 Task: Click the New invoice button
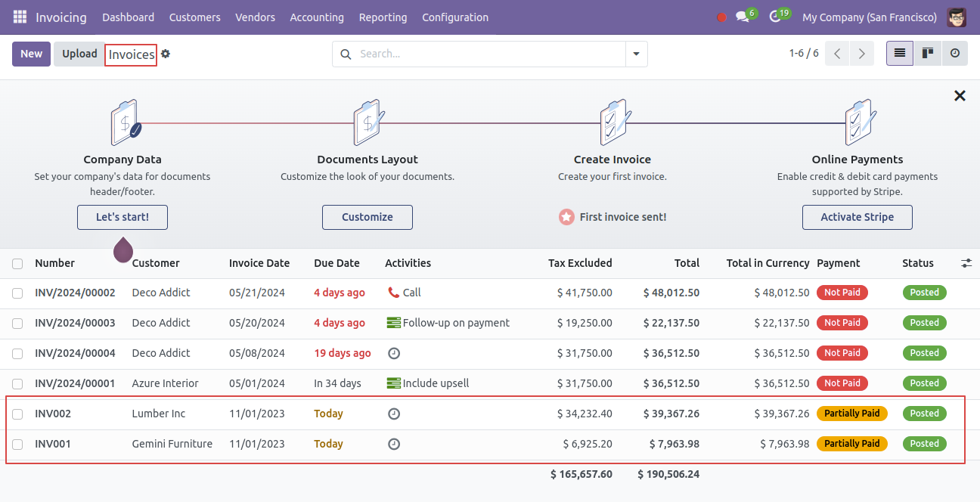point(31,54)
